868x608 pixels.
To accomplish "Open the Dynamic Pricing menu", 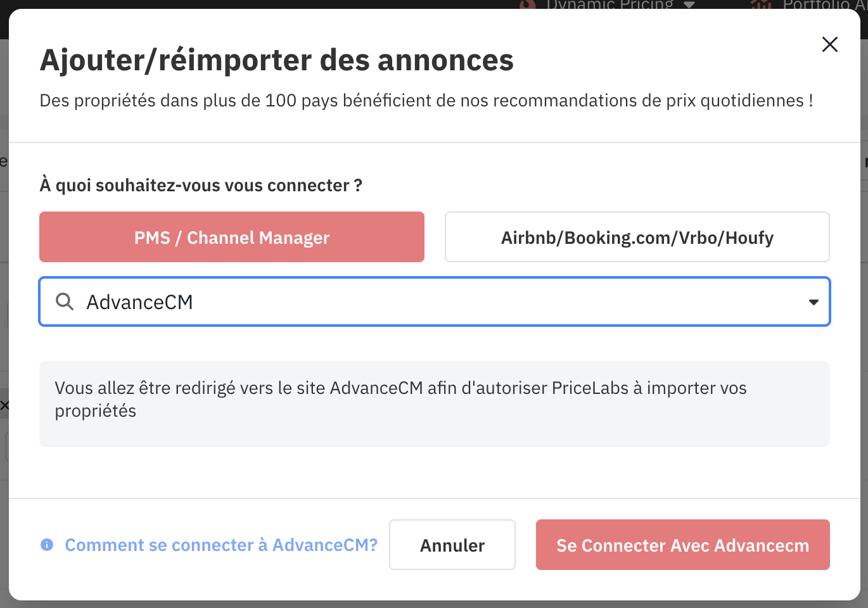I will coord(610,4).
